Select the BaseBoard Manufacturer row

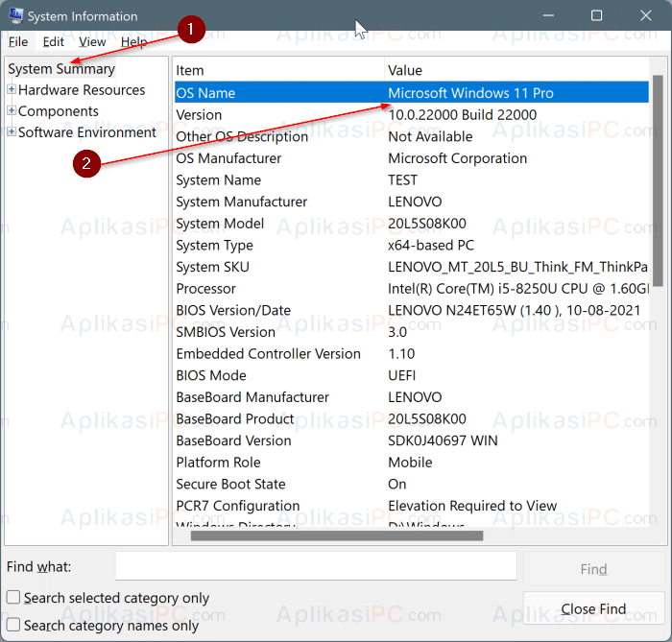point(412,397)
